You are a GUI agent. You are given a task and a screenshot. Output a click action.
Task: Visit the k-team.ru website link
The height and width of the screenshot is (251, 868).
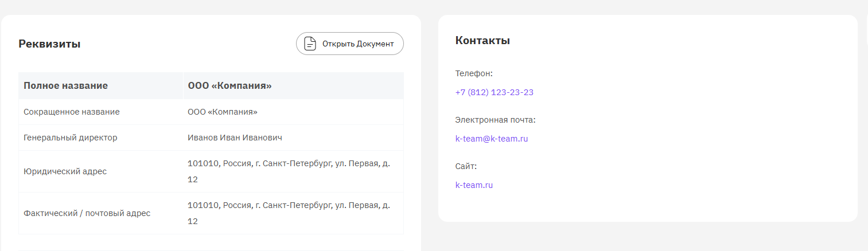474,185
